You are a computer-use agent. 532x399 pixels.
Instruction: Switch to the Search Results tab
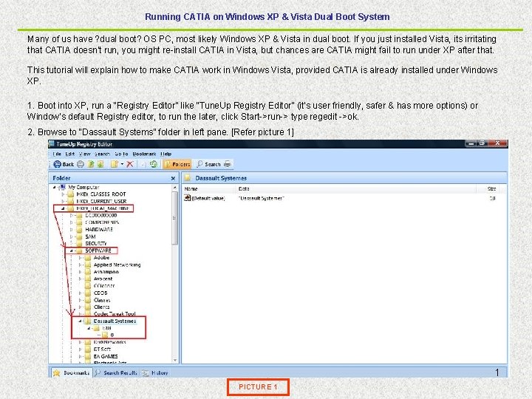116,372
